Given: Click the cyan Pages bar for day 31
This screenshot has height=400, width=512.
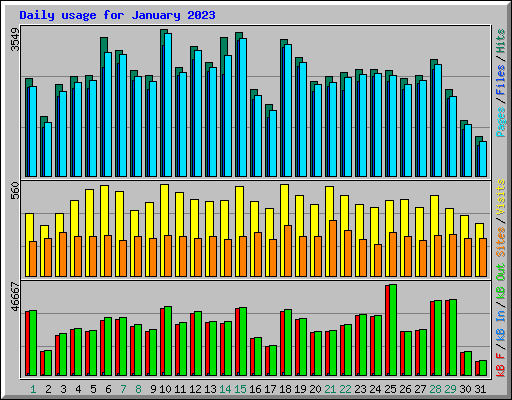Looking at the screenshot, I should click(x=483, y=159).
